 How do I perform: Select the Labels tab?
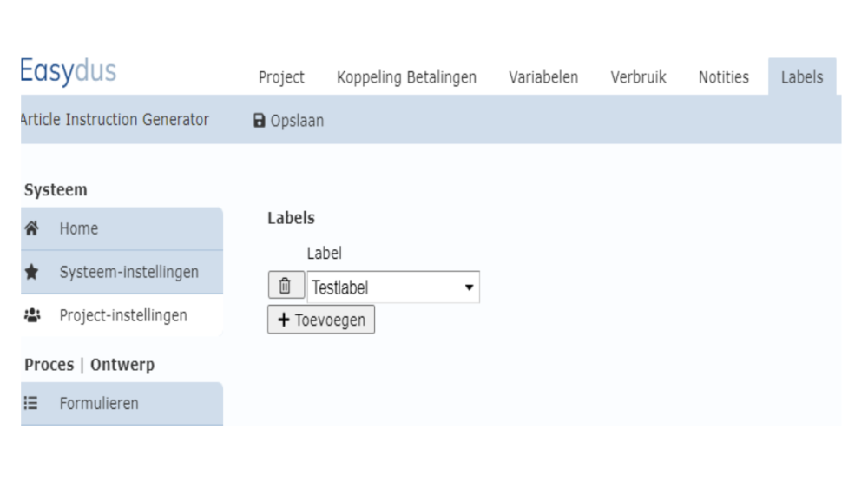click(x=801, y=77)
